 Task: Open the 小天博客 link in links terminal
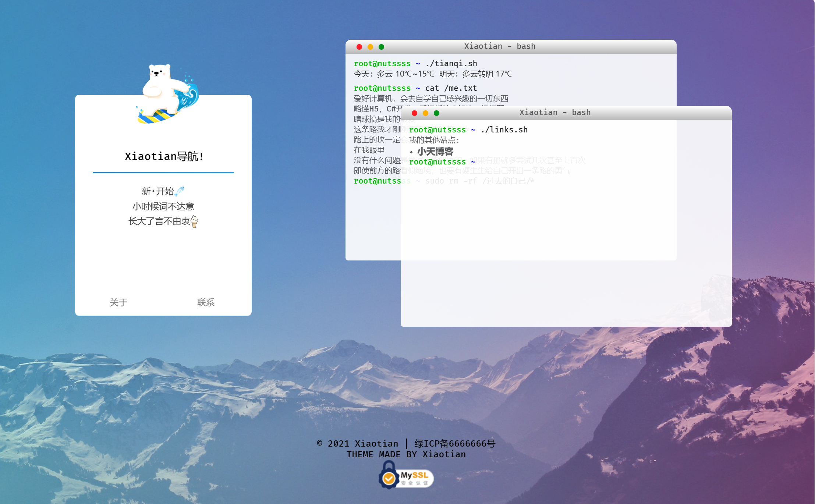(x=435, y=152)
